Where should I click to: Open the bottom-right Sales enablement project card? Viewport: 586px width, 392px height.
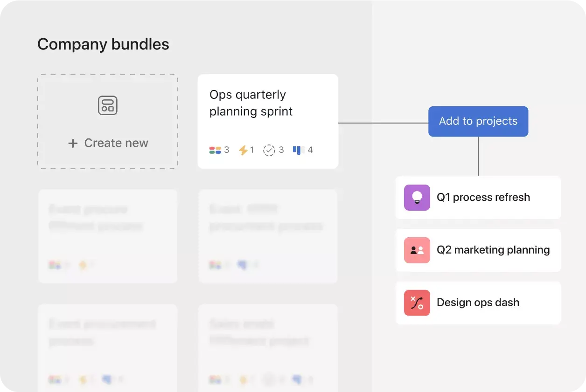268,347
